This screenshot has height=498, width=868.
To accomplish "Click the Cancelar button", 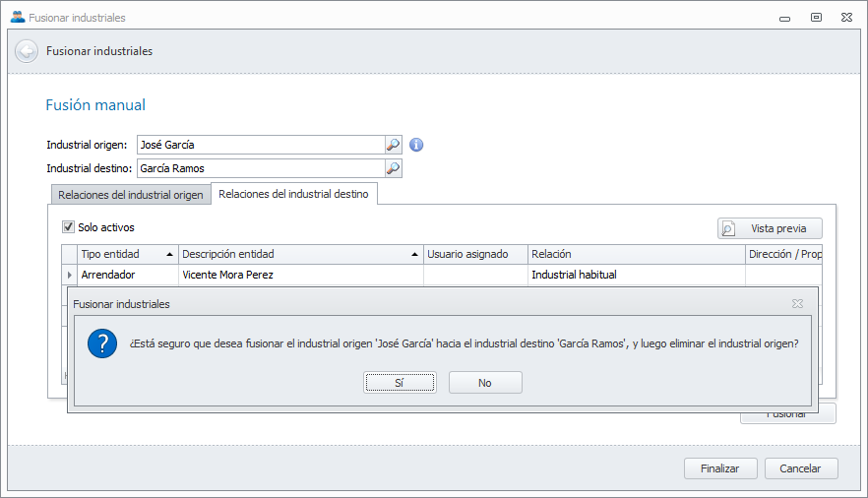I will tap(800, 468).
